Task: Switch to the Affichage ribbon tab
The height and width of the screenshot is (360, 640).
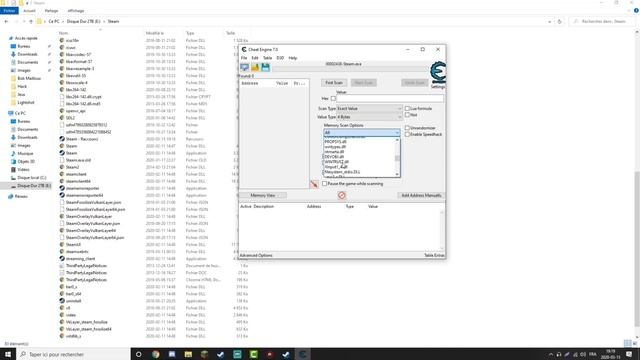Action: [x=76, y=11]
